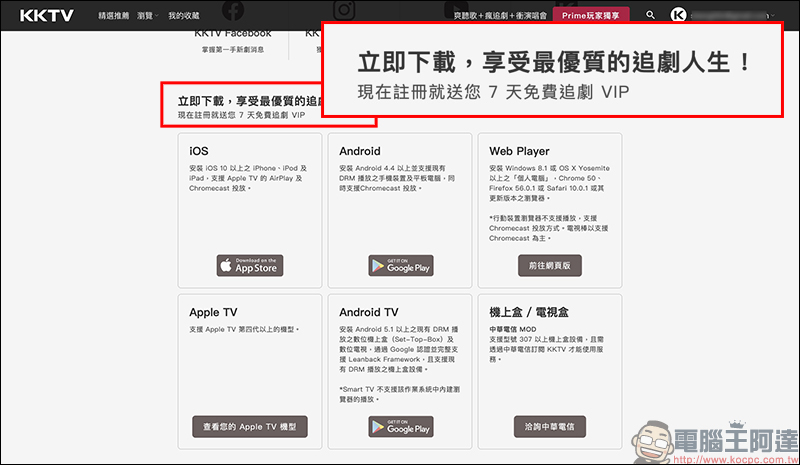Expand the 瀏覽 dropdown
This screenshot has width=800, height=465.
click(147, 16)
